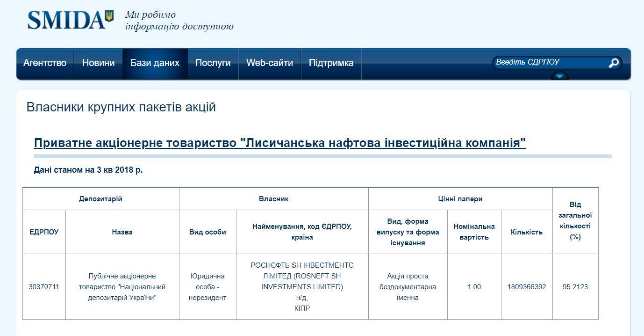Click the Номінальна вартість column header
Image resolution: width=644 pixels, height=336 pixels.
click(x=474, y=232)
